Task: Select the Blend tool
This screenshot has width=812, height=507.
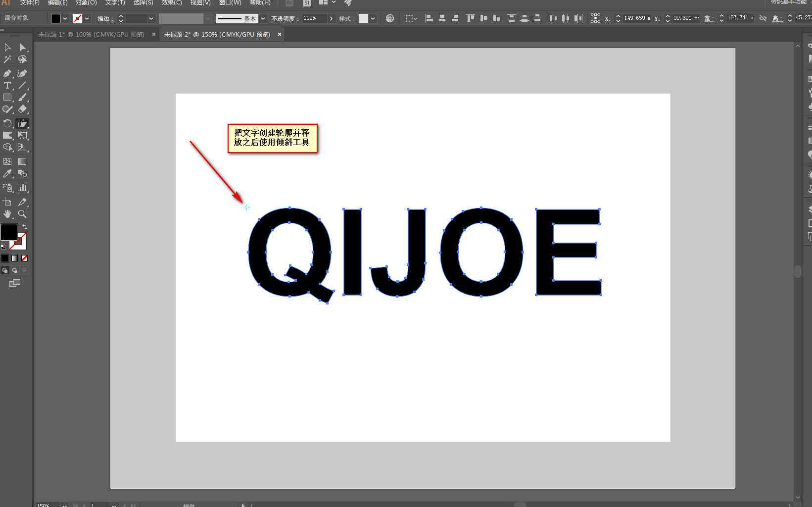Action: [x=22, y=173]
